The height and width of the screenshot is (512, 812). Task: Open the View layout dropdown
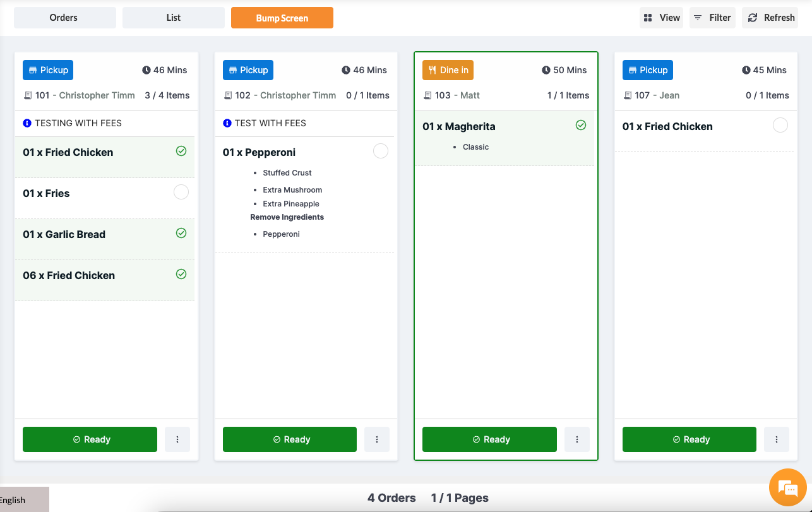click(x=662, y=18)
